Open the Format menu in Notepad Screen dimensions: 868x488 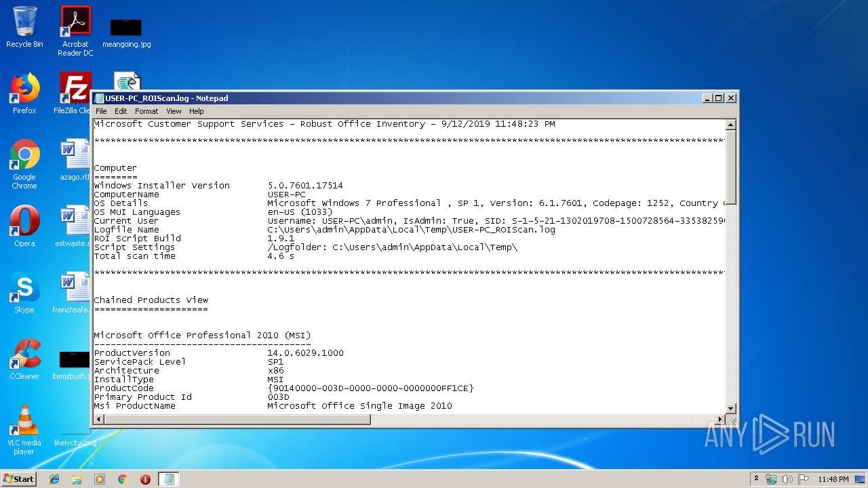pyautogui.click(x=146, y=111)
